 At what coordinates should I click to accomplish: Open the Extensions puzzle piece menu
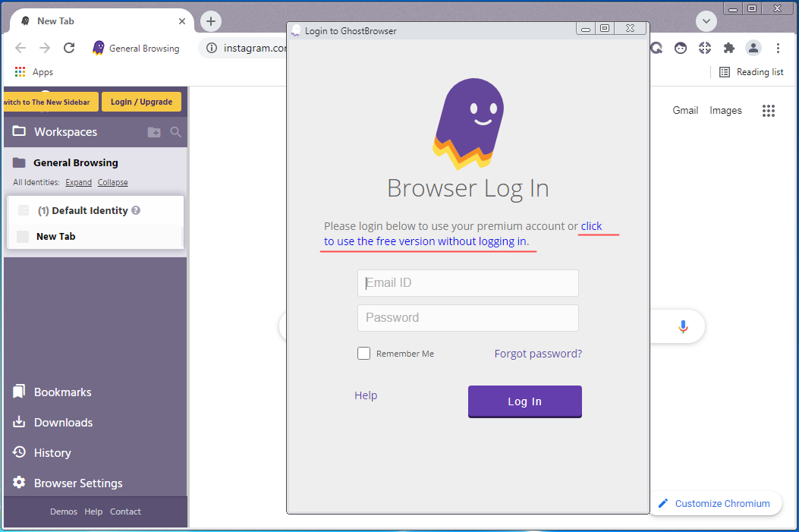pos(729,48)
